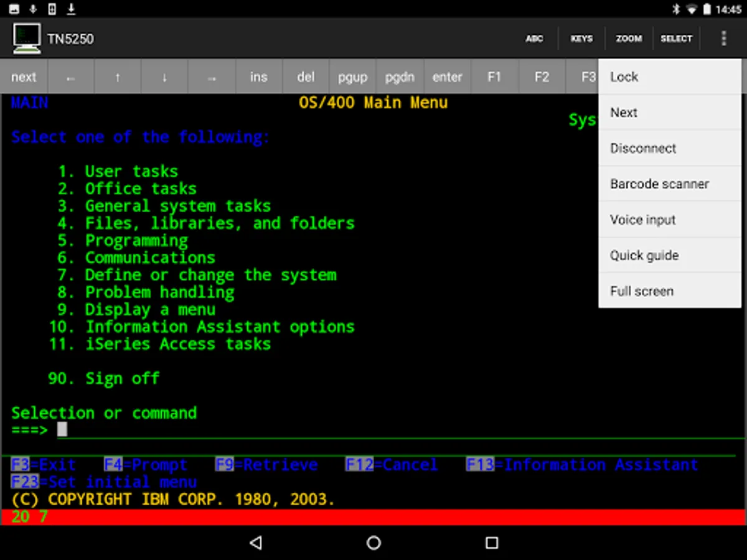Click '1. User tasks' option

tap(118, 172)
